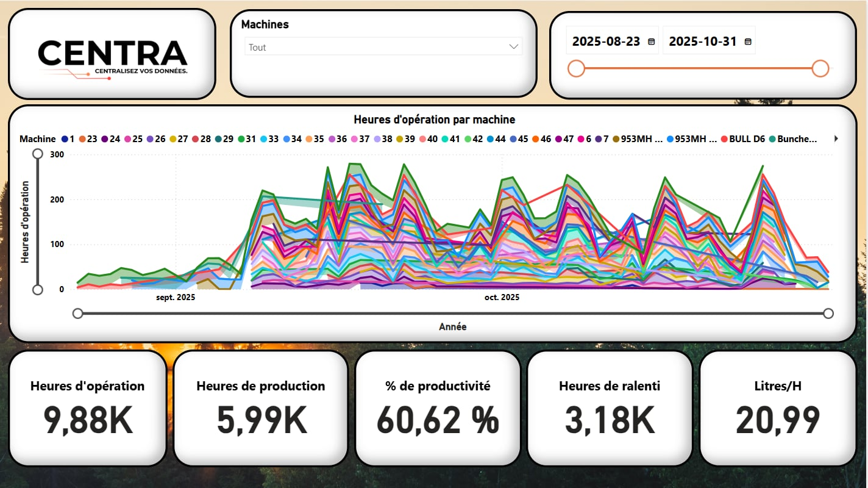Screen dimensions: 868x488
Task: Select the brown 953MH legend entry
Action: coord(637,138)
